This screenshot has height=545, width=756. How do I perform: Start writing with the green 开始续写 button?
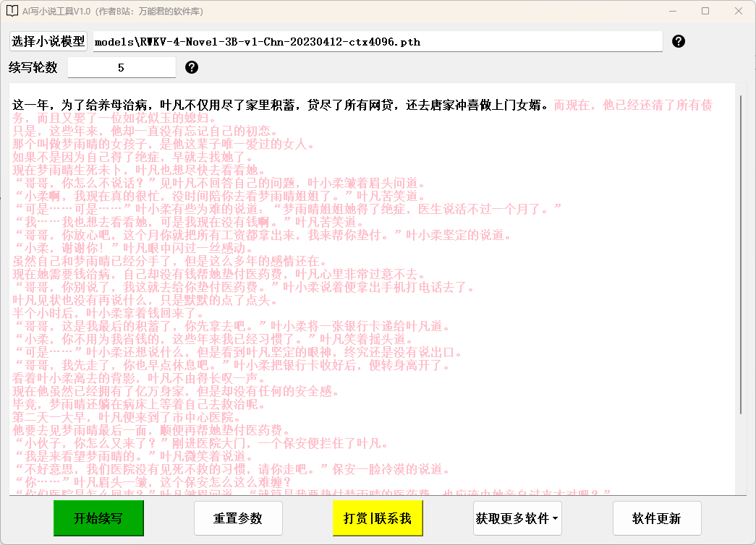coord(98,518)
